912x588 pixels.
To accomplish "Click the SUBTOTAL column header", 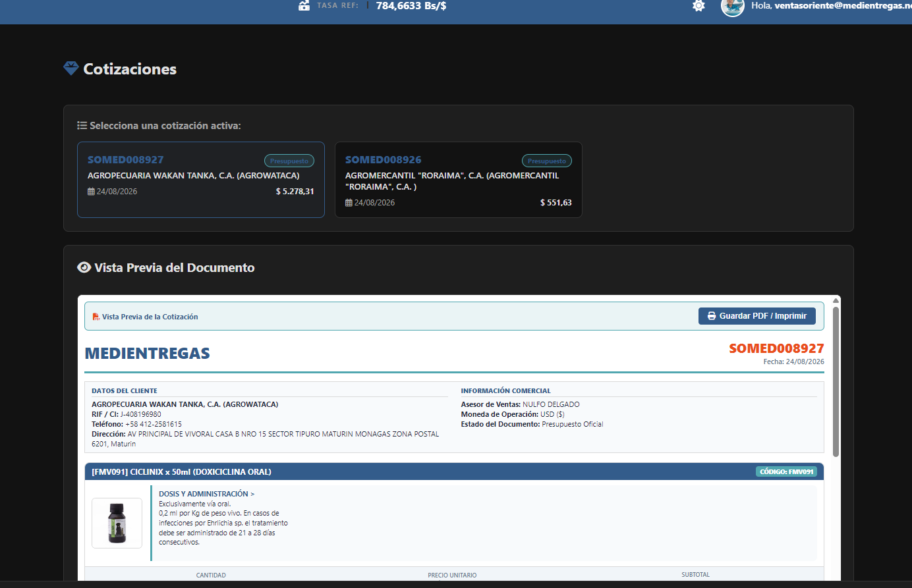I will (696, 575).
